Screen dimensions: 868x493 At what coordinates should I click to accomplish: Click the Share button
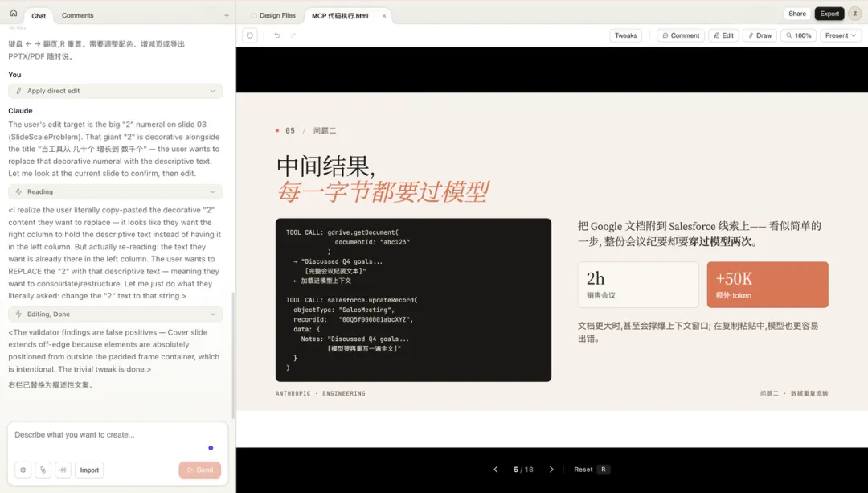796,14
